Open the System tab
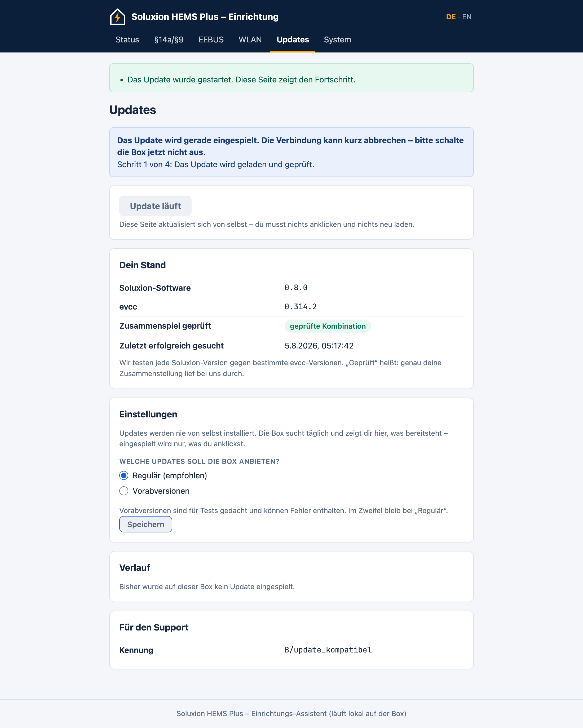Screen dimensions: 583x728 point(338,39)
